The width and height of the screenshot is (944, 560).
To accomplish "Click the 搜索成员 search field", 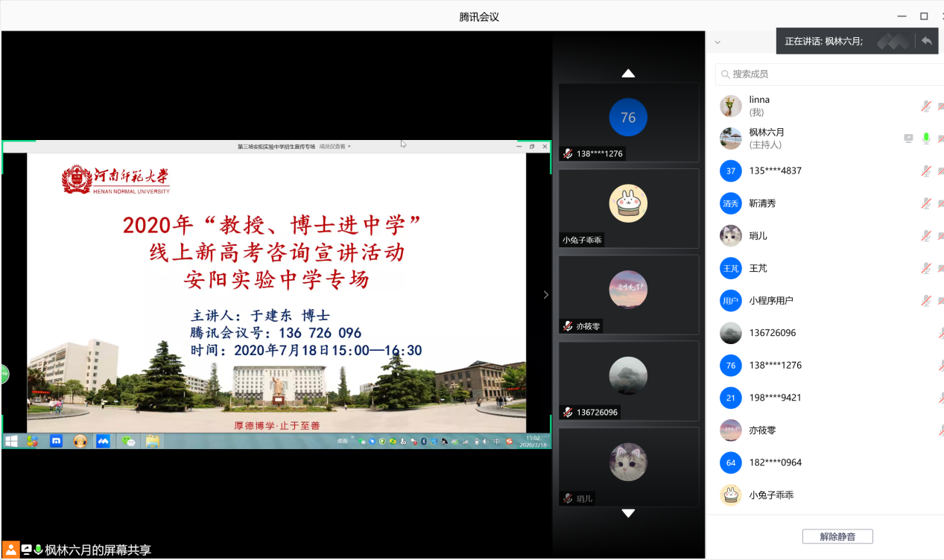I will coord(827,74).
